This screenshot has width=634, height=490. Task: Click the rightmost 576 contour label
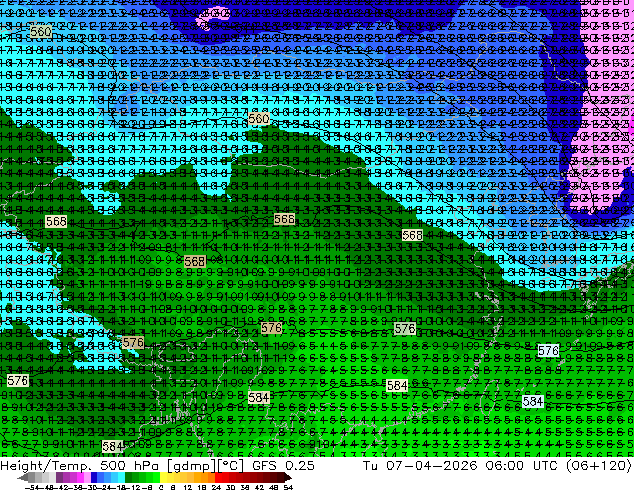coord(548,350)
